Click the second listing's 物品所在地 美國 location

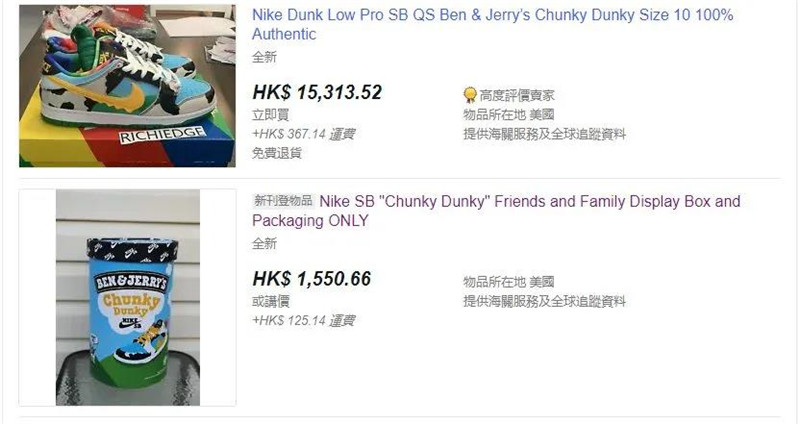point(508,282)
